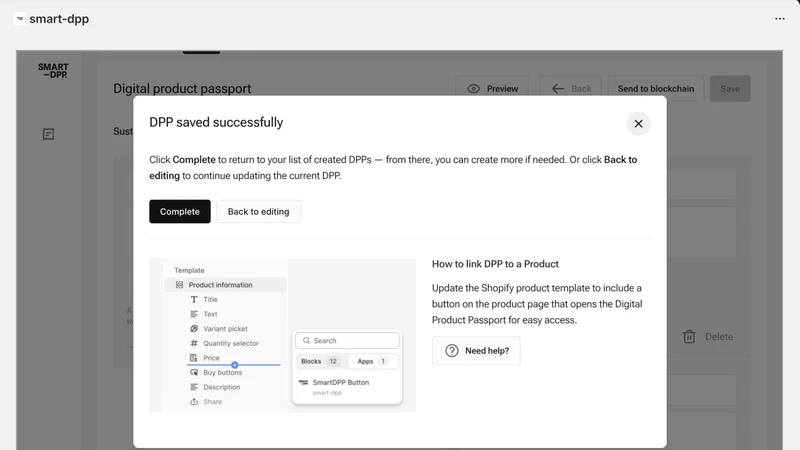Click the 'Digital product passport' page title
Viewport: 800px width, 450px height.
tap(182, 89)
